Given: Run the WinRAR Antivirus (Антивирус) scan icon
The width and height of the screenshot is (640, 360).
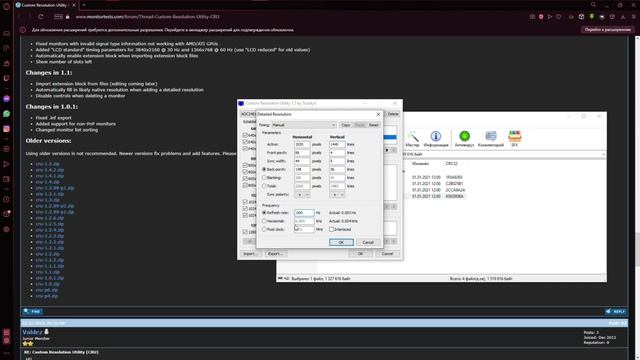Looking at the screenshot, I should (464, 139).
